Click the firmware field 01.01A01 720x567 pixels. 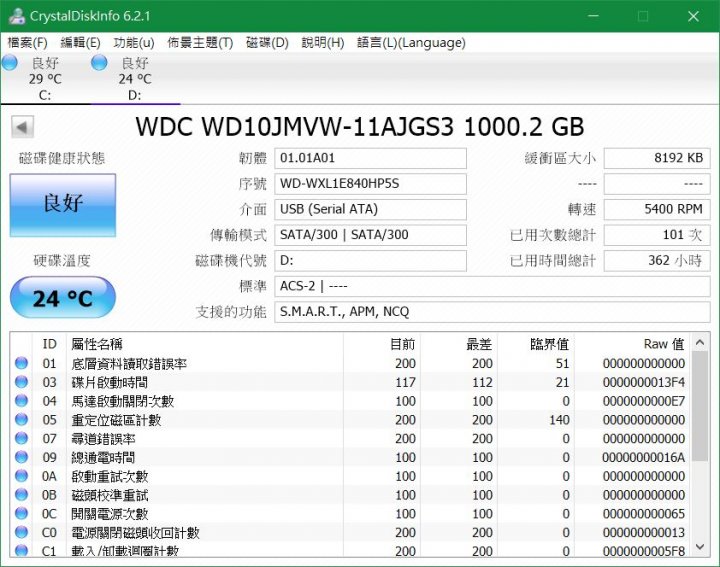(x=370, y=158)
